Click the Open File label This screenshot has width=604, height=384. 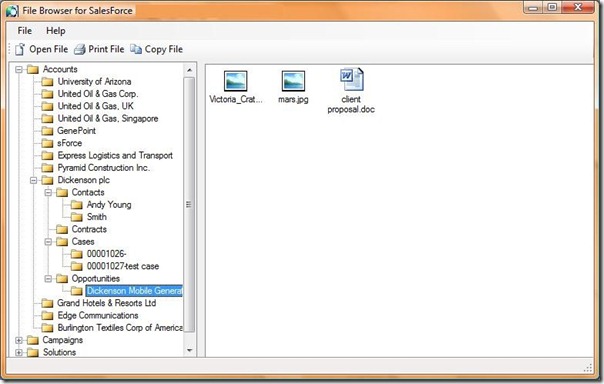point(49,49)
